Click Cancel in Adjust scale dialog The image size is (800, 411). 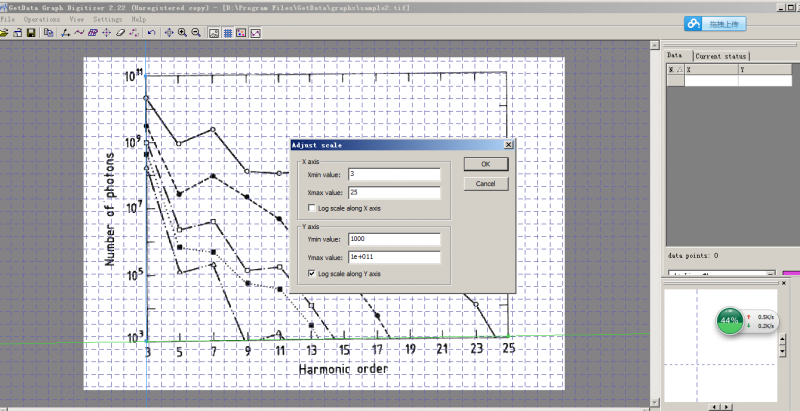tap(486, 184)
